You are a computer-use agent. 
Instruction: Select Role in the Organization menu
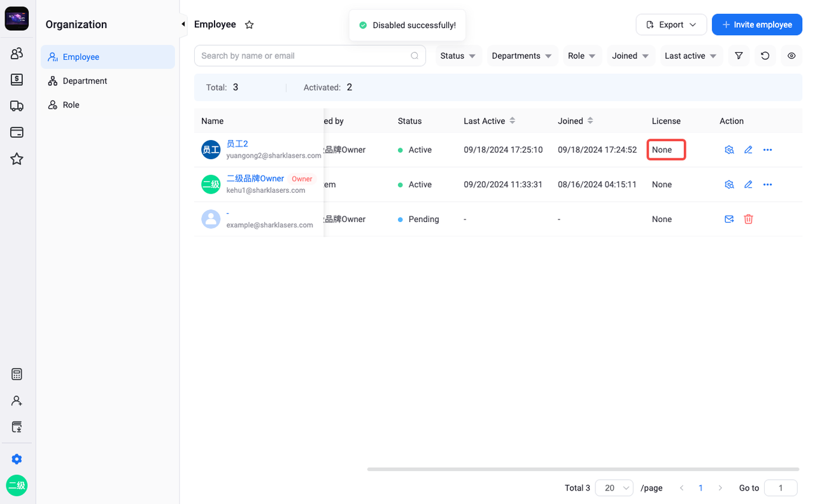(x=108, y=105)
